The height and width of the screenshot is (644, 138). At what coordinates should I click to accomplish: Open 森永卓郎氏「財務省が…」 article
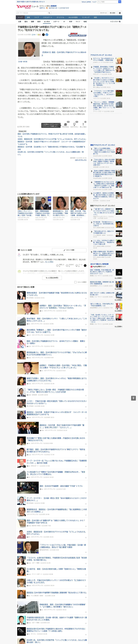pyautogui.click(x=57, y=331)
